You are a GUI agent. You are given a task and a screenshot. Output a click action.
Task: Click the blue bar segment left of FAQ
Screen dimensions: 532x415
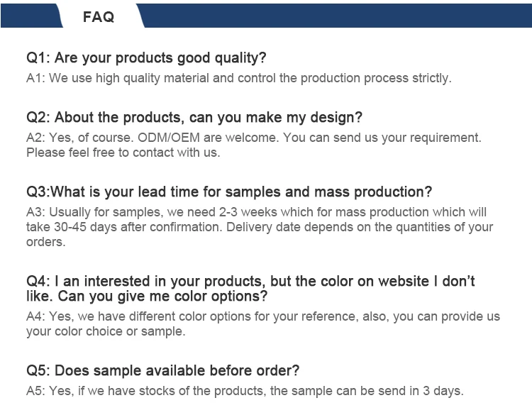28,14
